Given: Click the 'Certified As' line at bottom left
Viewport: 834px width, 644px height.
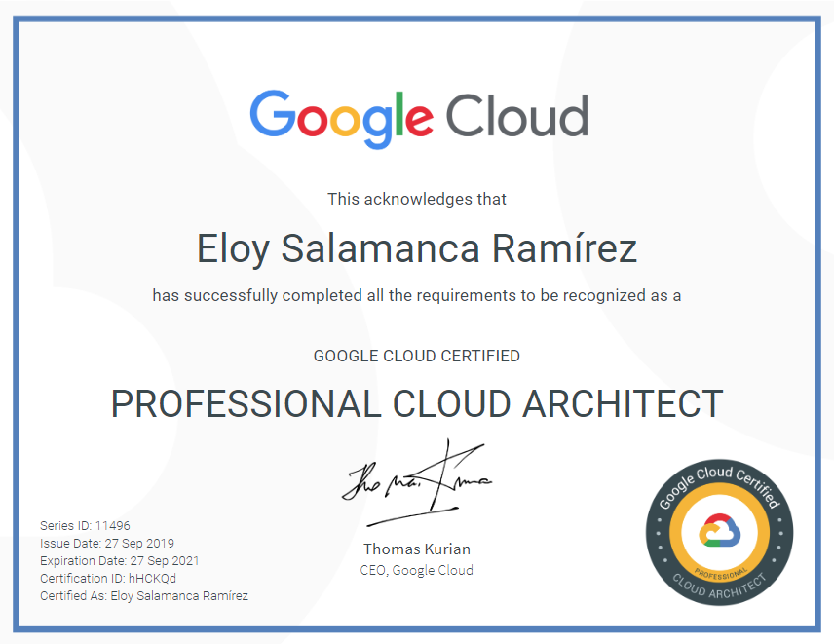Looking at the screenshot, I should click(x=143, y=595).
